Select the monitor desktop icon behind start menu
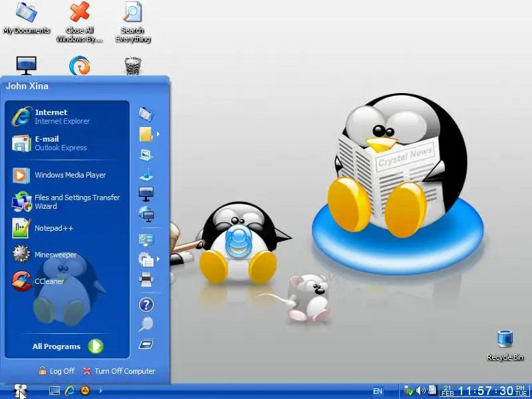Image resolution: width=532 pixels, height=399 pixels. pos(27,65)
